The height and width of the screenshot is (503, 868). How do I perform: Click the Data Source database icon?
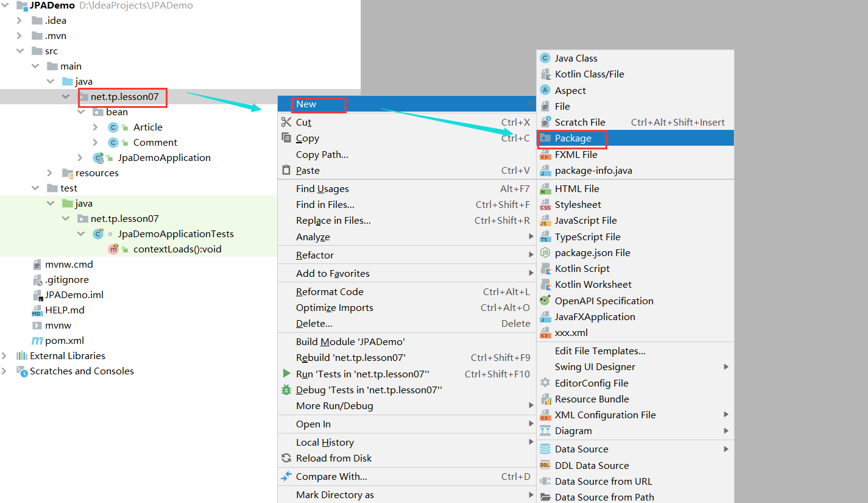545,449
